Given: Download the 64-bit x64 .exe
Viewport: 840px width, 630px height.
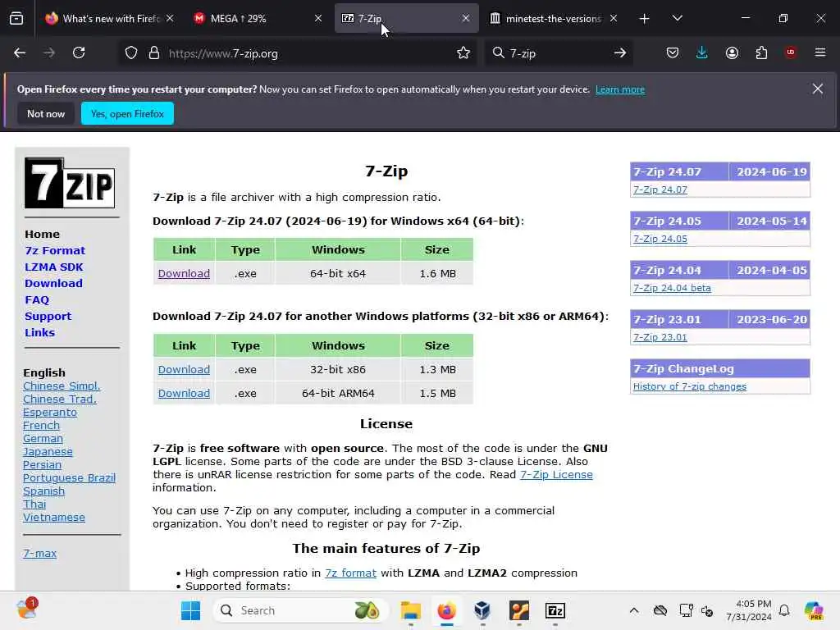Looking at the screenshot, I should coord(184,273).
